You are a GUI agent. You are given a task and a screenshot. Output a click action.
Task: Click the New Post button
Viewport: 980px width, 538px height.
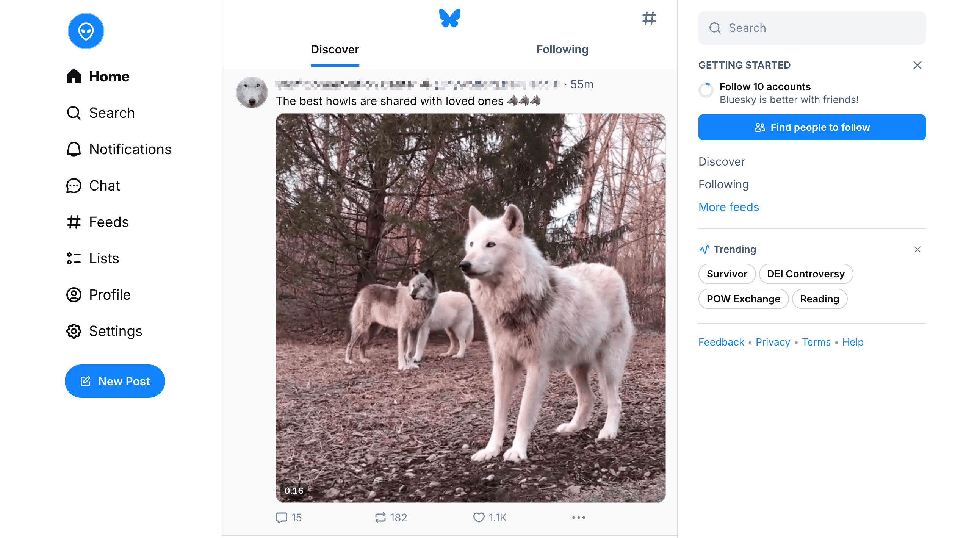point(115,381)
